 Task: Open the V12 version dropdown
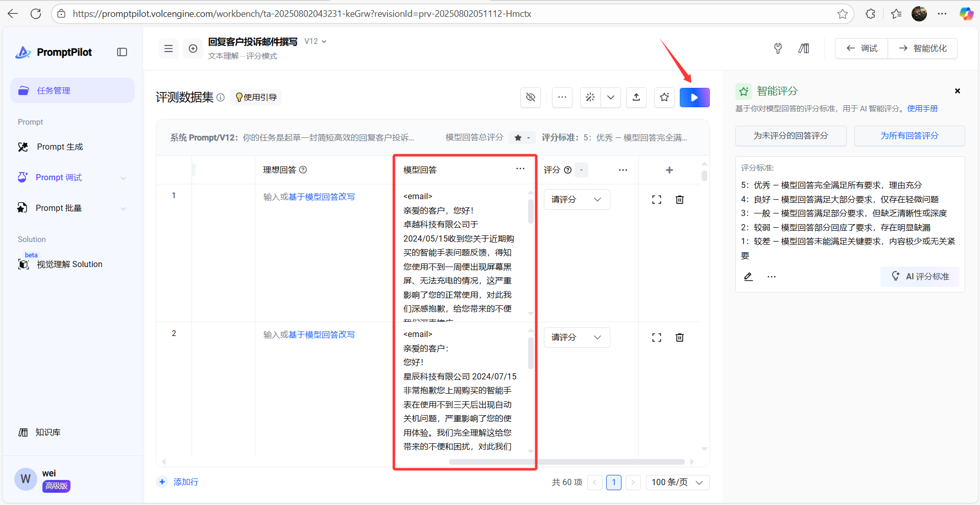(x=316, y=41)
